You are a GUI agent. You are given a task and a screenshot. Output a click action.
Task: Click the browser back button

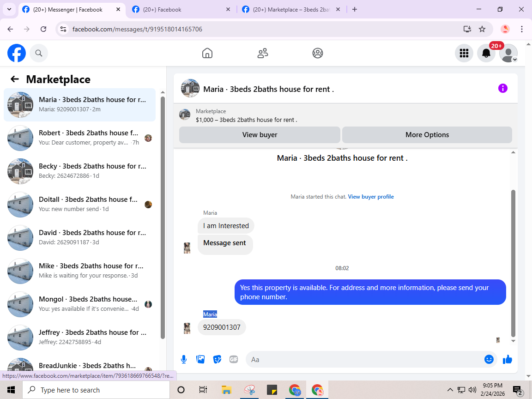(x=10, y=29)
